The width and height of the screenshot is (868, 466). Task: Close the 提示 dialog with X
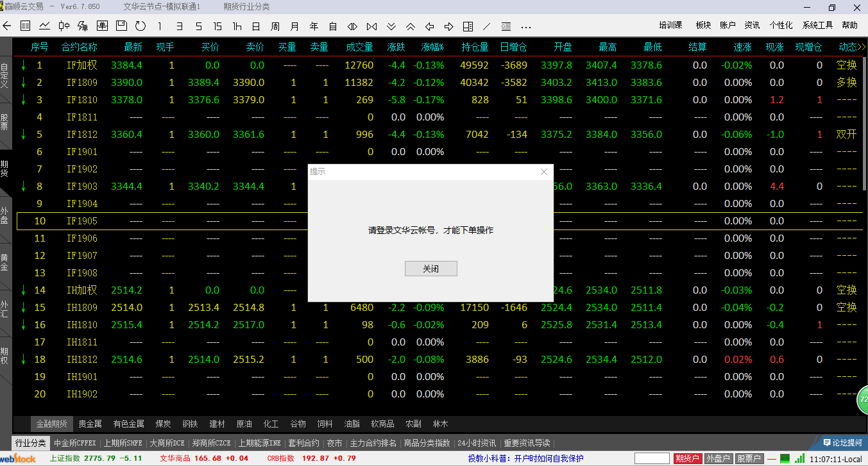pos(544,172)
